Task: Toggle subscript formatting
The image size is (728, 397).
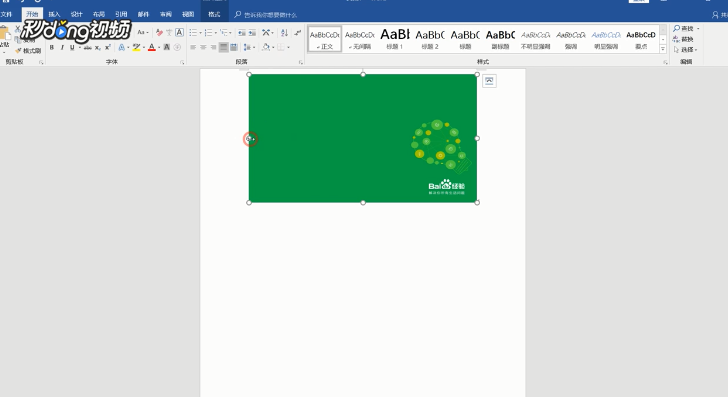Action: 98,47
